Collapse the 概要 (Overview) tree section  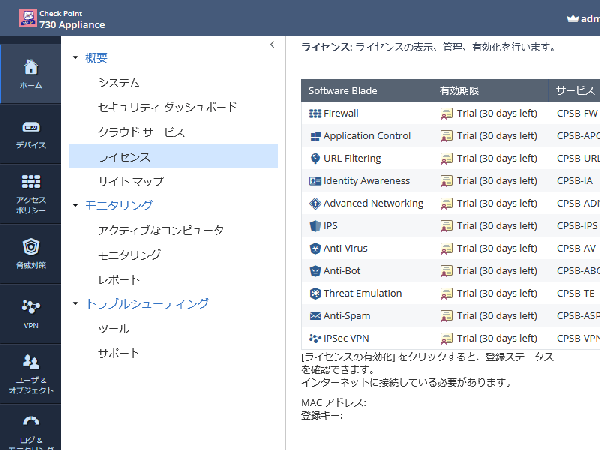75,58
